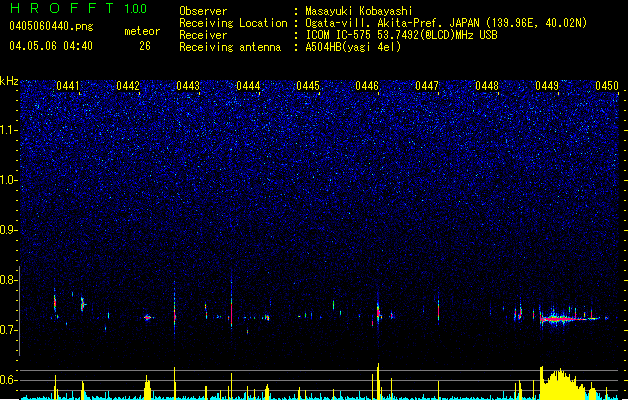Click the 0.7 kHz axis label

coord(9,330)
